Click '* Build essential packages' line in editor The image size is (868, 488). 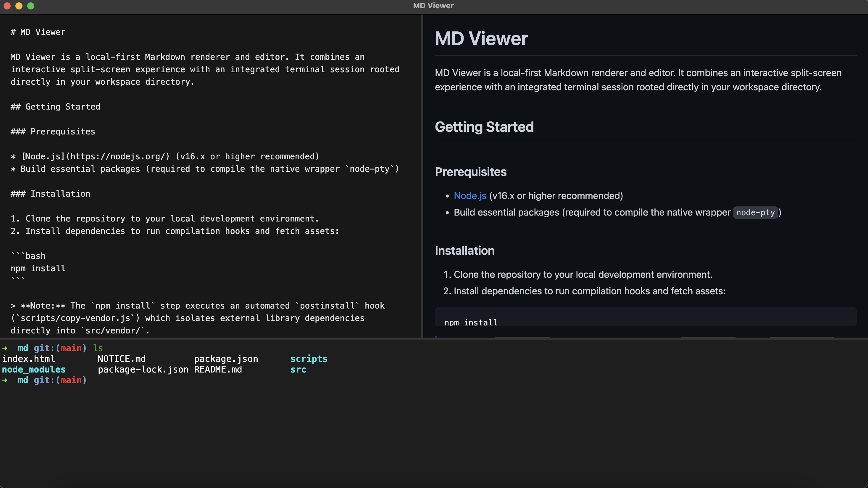click(204, 169)
